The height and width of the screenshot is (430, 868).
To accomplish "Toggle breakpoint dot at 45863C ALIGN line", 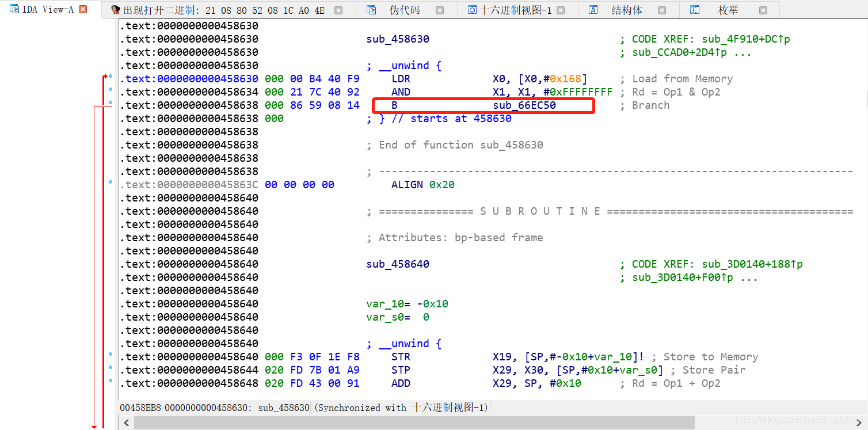I will pos(111,182).
